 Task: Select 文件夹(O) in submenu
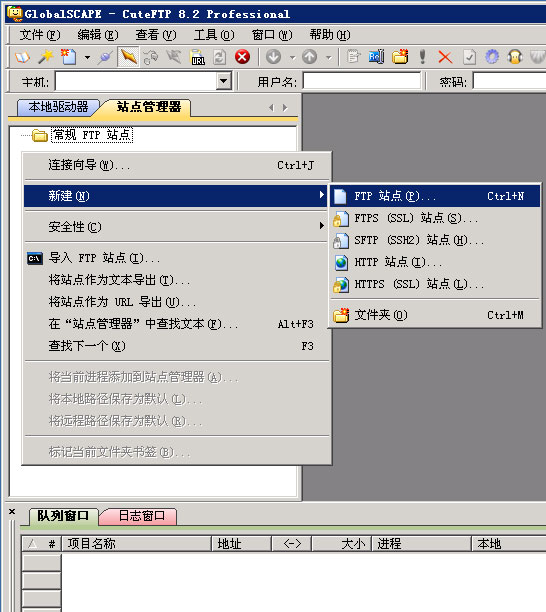point(435,315)
